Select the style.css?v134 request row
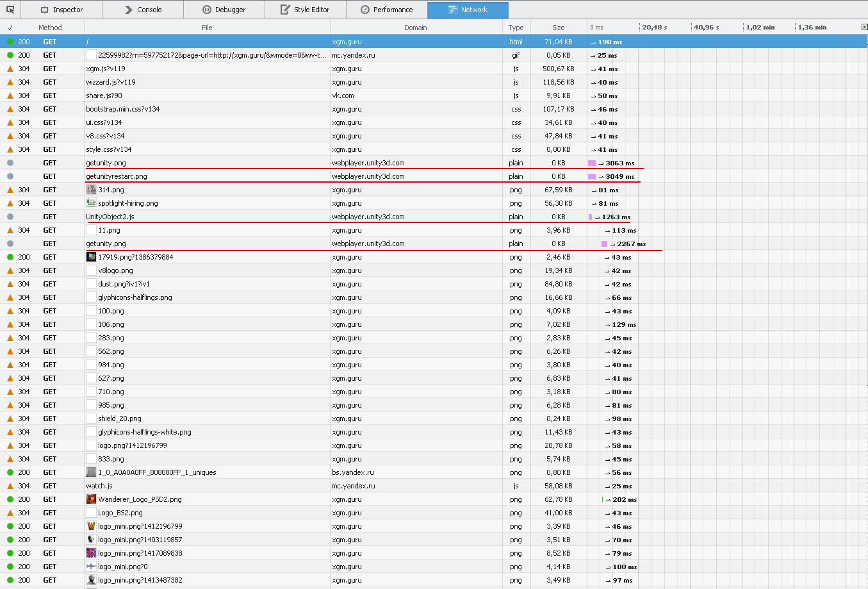 [434, 149]
